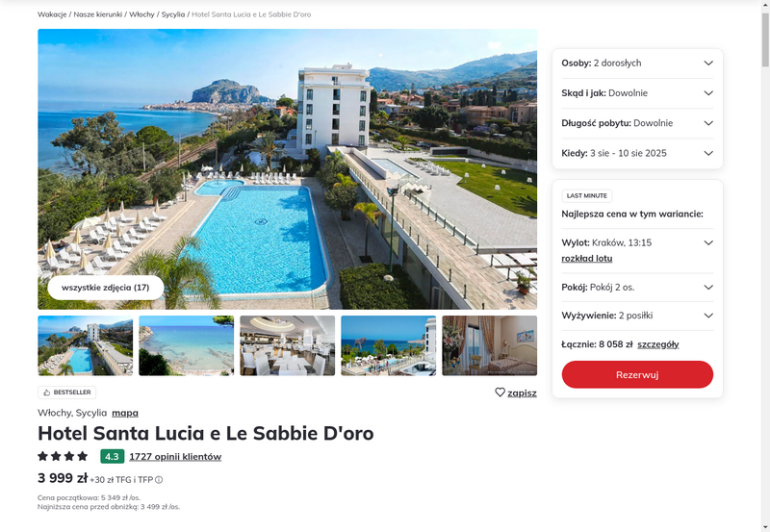Select the restaurant interior thumbnail

pyautogui.click(x=287, y=345)
